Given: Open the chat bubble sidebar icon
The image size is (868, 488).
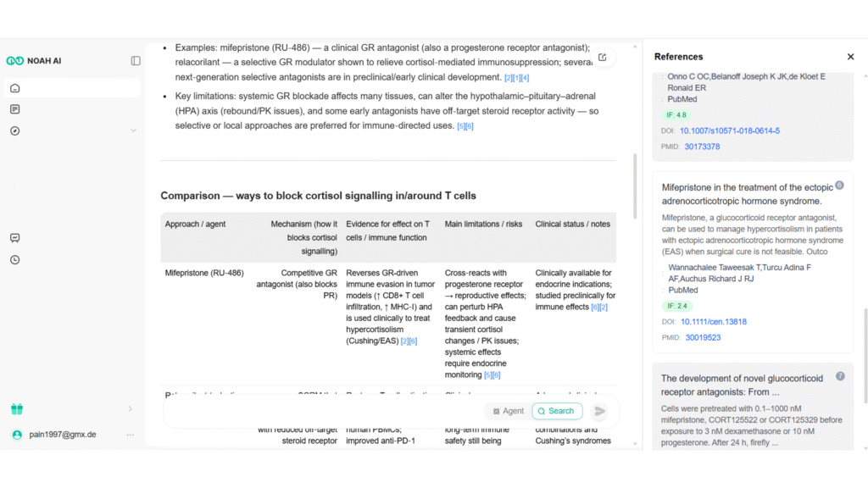Looking at the screenshot, I should (x=15, y=239).
